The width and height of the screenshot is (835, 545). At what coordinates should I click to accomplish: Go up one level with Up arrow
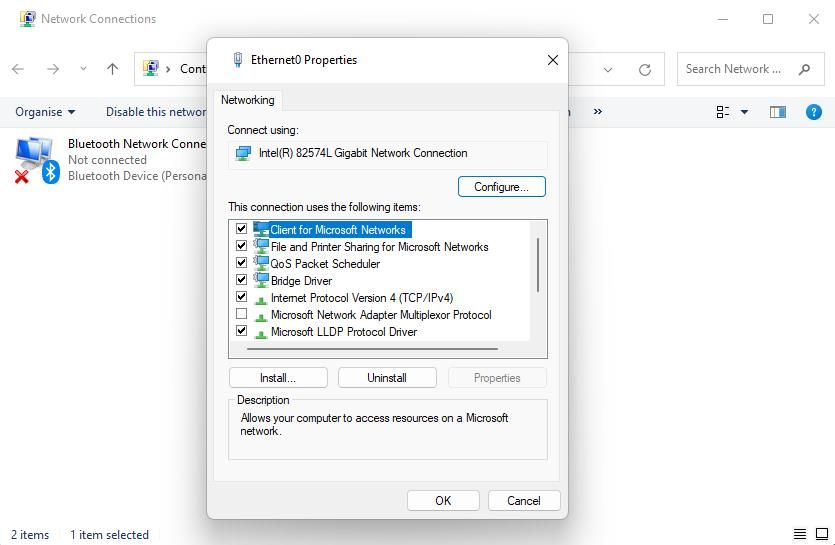(x=112, y=69)
